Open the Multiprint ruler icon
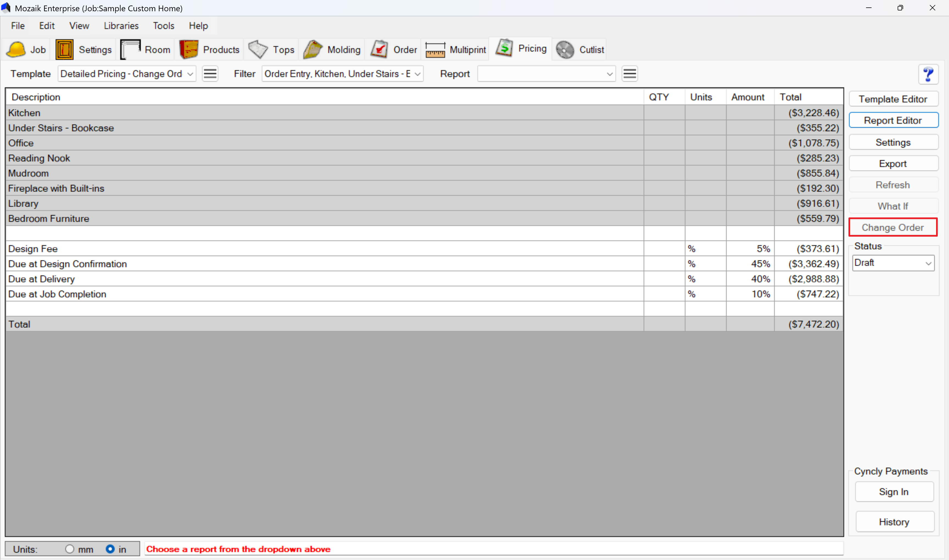This screenshot has width=949, height=560. click(x=435, y=49)
